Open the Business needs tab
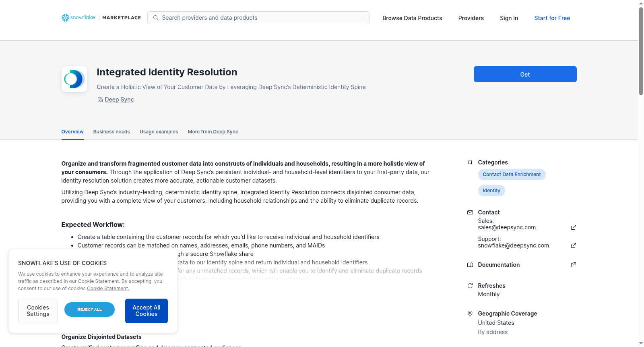Screen dimensions: 644x347 pos(111,132)
